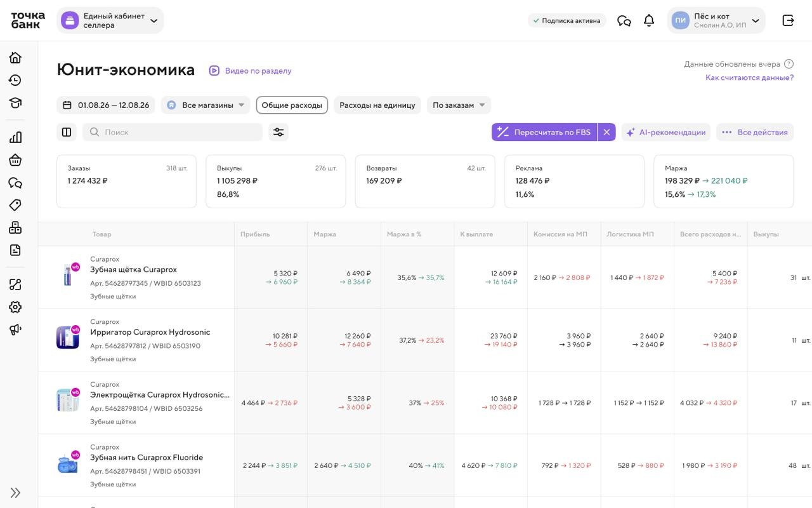Click the play icon beside Видео по разделу

coord(214,70)
